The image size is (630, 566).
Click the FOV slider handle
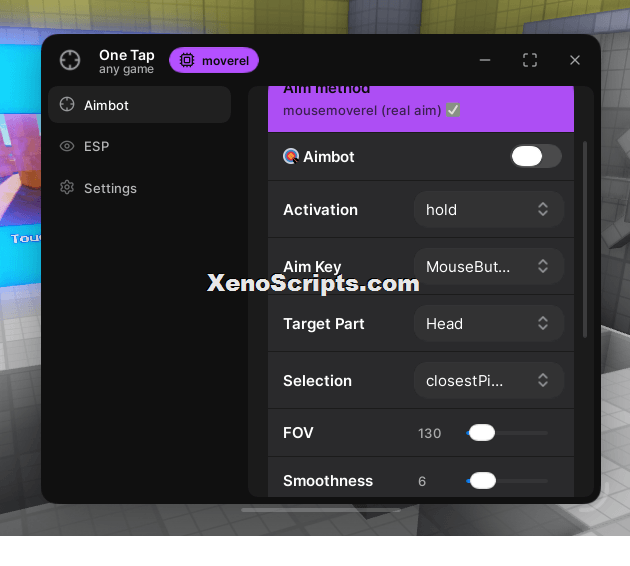point(482,433)
